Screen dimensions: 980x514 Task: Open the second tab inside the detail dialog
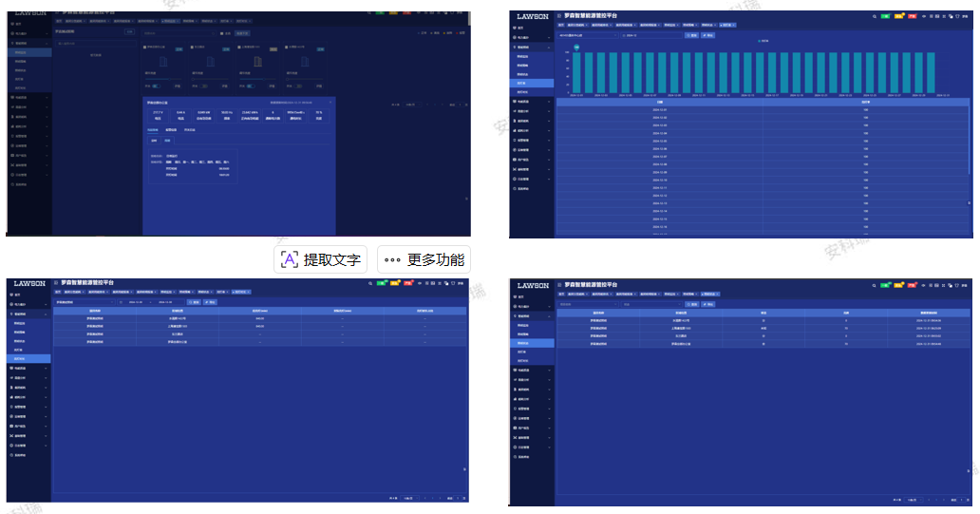coord(171,129)
